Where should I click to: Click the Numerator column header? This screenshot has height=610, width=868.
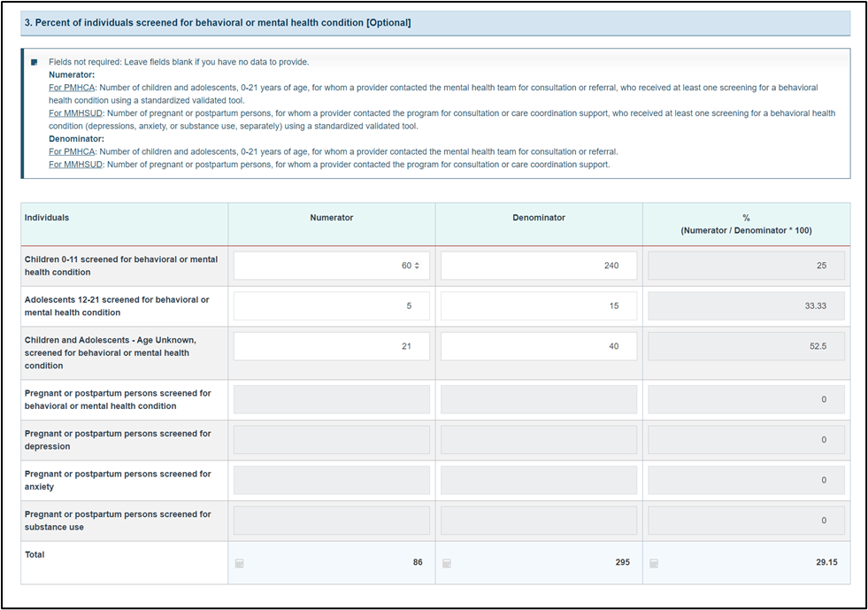point(332,218)
